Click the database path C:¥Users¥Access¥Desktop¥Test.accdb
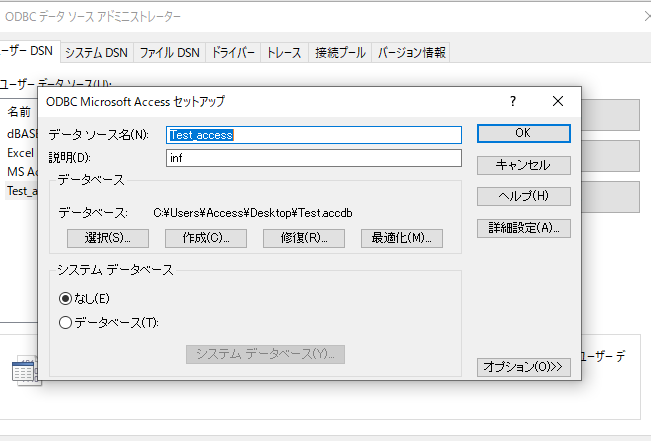Image resolution: width=651 pixels, height=441 pixels. pos(253,213)
